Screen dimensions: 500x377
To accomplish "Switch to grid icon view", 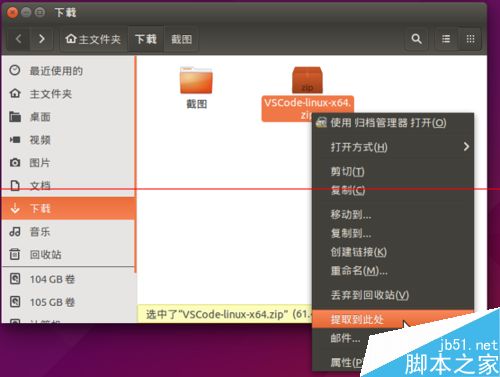I will pos(470,39).
